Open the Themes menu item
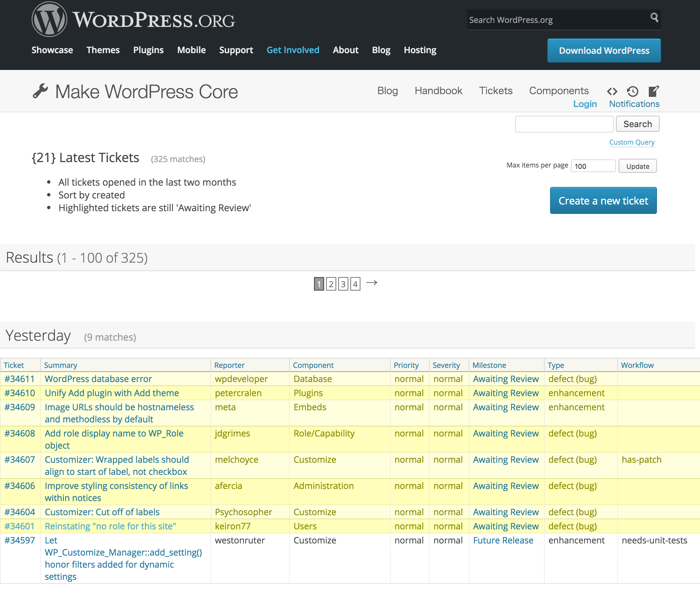The image size is (700, 606). [103, 50]
